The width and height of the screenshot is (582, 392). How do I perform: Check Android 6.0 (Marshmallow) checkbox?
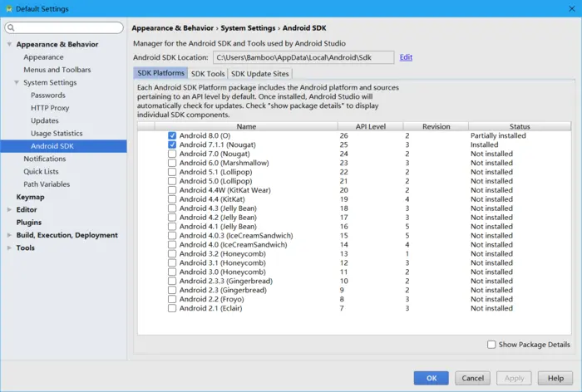pos(172,163)
